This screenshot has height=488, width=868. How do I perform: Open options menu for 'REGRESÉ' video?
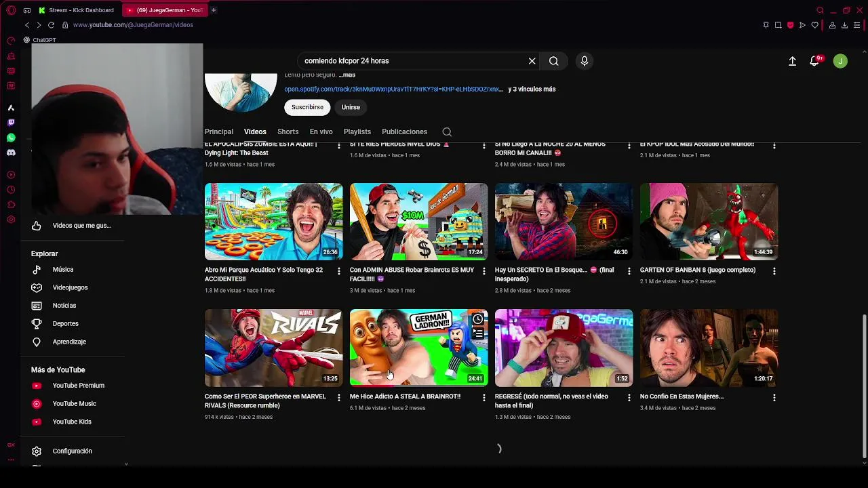pos(629,398)
